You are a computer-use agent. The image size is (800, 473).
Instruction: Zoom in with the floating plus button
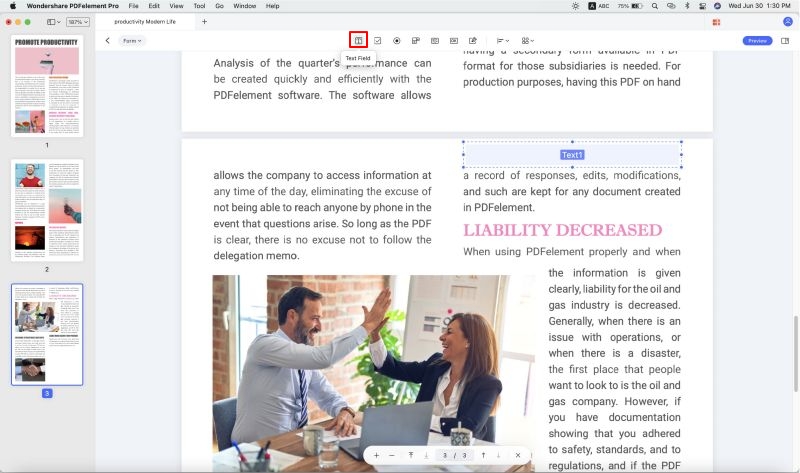click(x=376, y=455)
